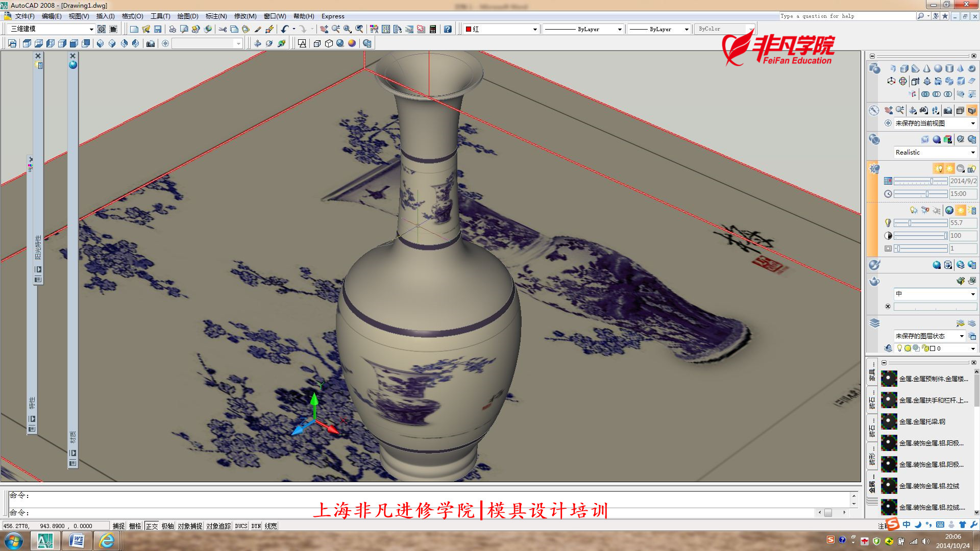Click the Constrained Orbit icon in dashboard
The width and height of the screenshot is (980, 551).
(913, 110)
